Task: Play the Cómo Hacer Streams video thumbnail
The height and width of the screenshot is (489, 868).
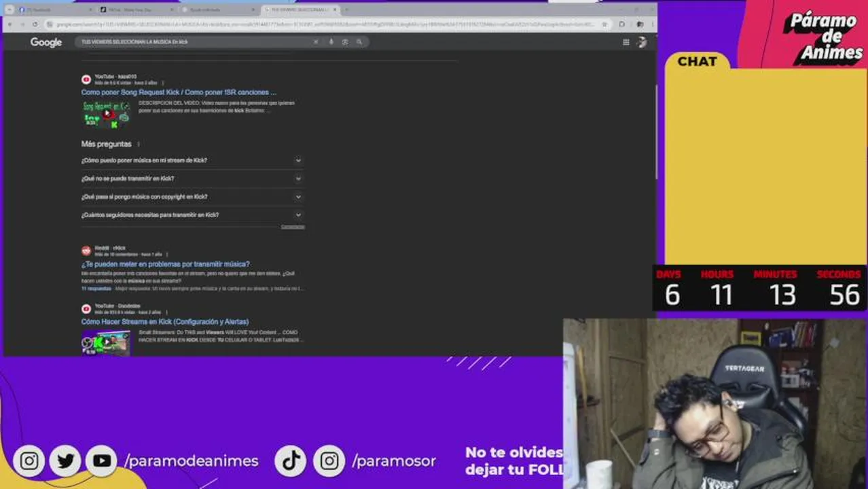Action: coord(106,343)
